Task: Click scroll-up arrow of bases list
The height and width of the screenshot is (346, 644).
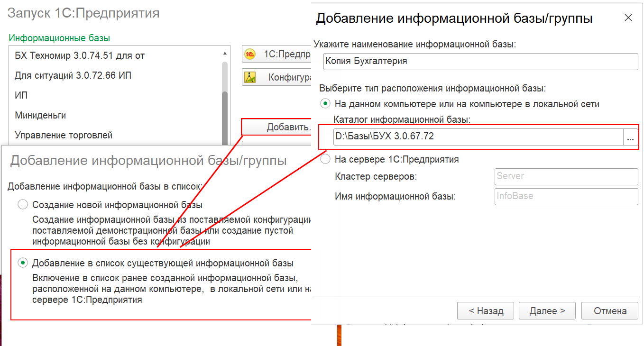Action: (x=225, y=53)
